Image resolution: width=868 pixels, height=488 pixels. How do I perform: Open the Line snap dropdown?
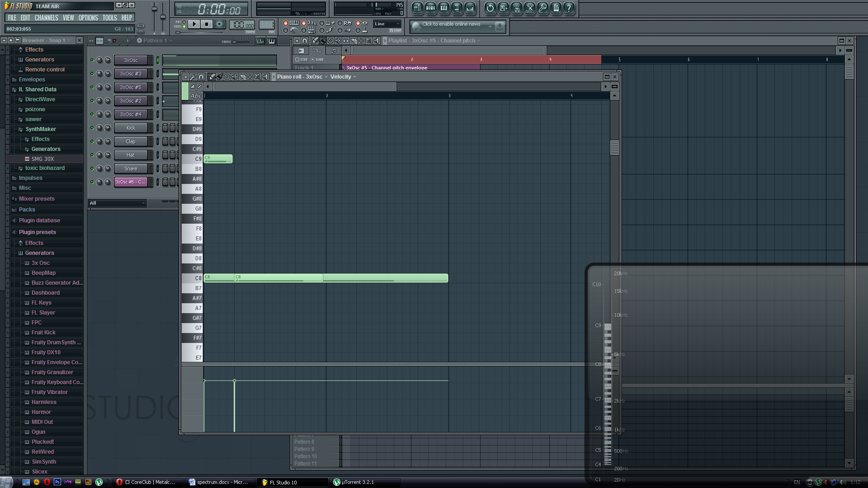[387, 24]
